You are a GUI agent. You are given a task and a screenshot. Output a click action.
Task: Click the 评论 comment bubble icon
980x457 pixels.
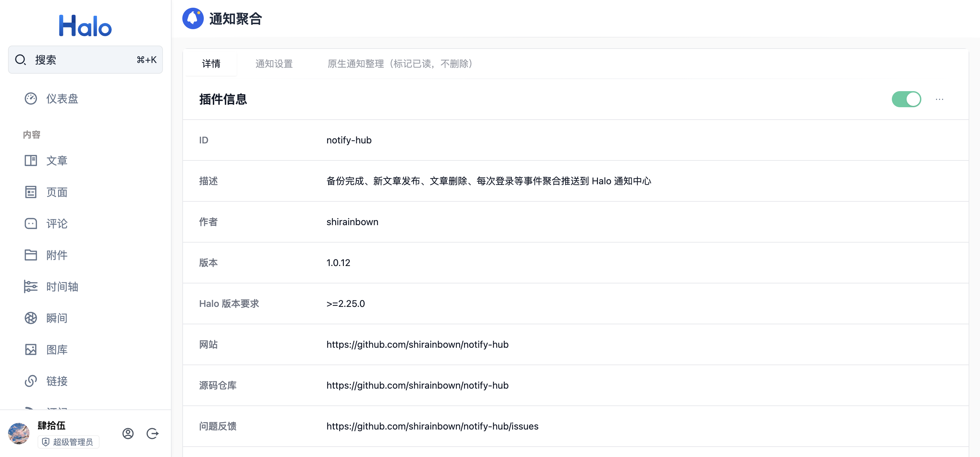tap(31, 223)
